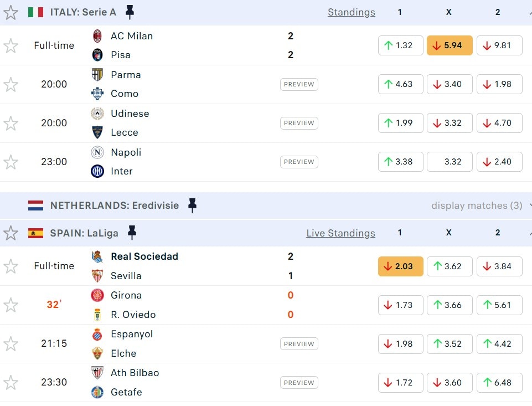
Task: Open Preview for Espanyol vs Elche
Action: pos(299,344)
